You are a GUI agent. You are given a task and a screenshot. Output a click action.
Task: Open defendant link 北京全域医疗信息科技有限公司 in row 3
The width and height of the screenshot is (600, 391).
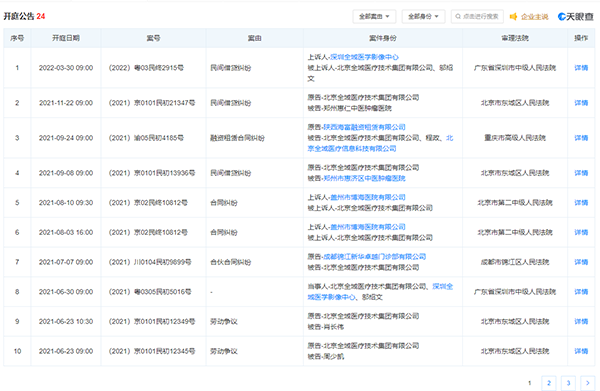coord(380,143)
